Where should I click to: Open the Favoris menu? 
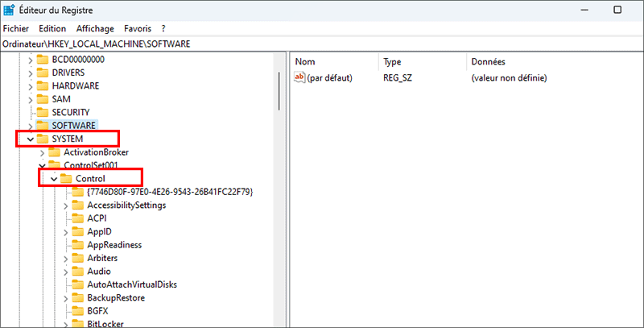point(138,28)
